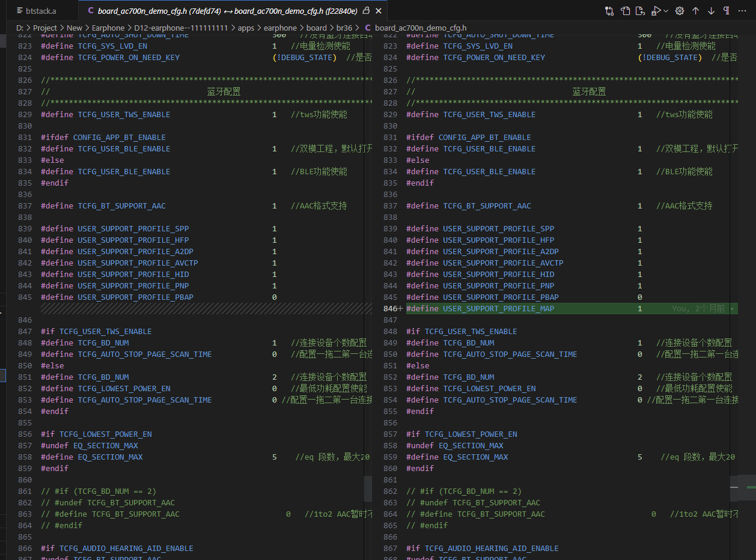756x560 pixels.
Task: Click the compare changes git icon
Action: [609, 11]
